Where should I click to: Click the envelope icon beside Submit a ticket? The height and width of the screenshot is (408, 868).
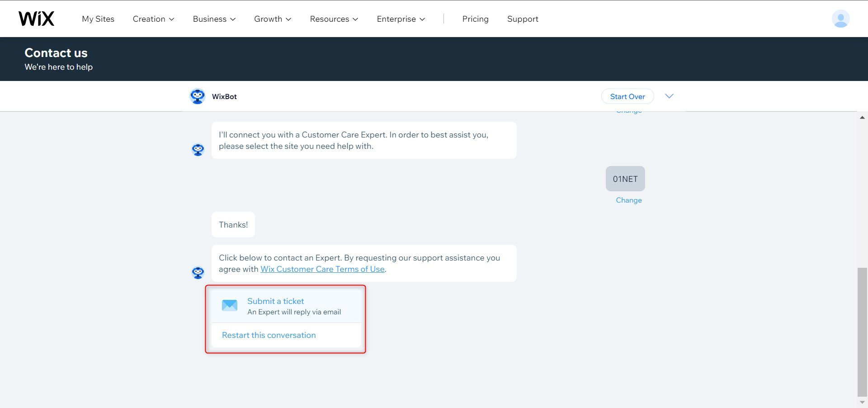coord(230,305)
